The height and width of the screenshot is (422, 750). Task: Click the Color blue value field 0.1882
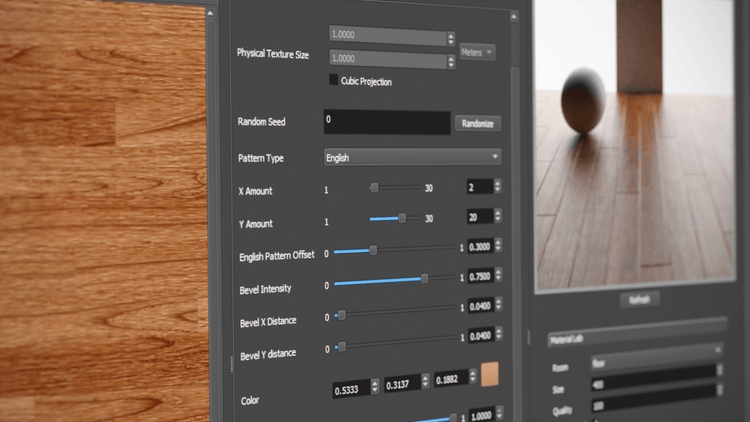tap(451, 378)
